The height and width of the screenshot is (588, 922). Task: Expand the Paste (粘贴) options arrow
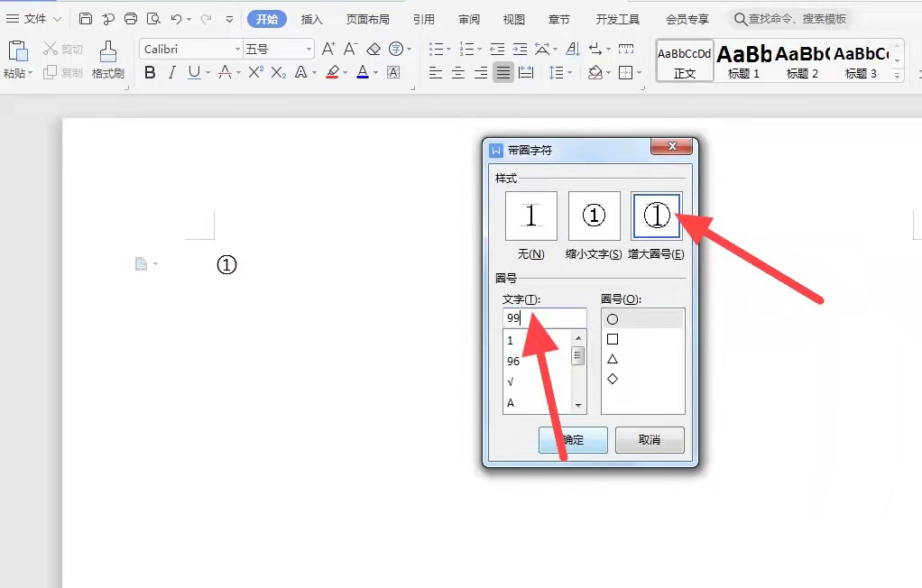click(30, 73)
